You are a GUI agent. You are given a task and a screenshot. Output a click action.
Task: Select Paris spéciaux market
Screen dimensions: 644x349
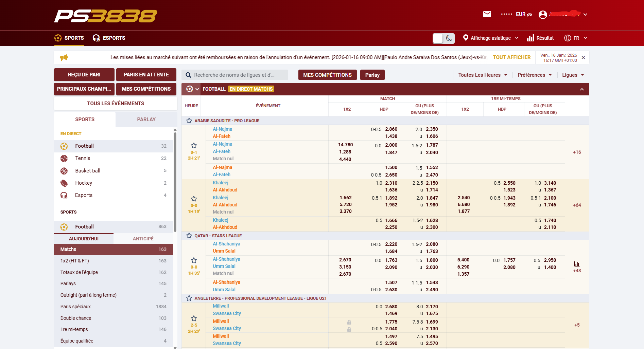click(x=114, y=307)
